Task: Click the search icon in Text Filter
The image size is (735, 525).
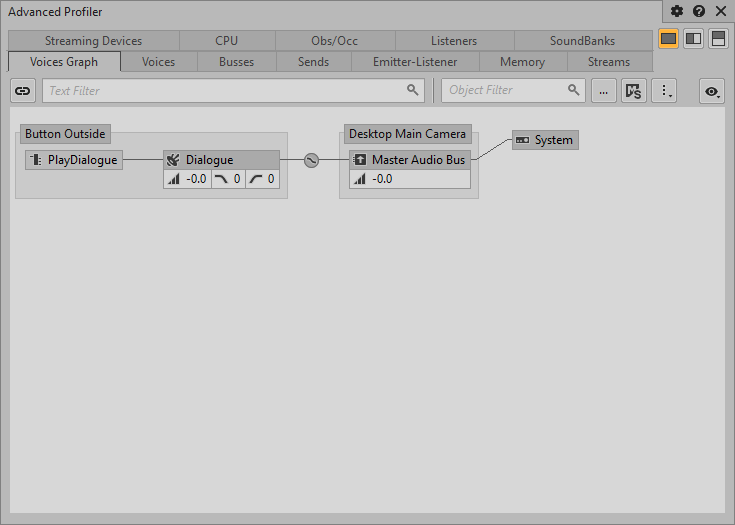Action: [413, 90]
